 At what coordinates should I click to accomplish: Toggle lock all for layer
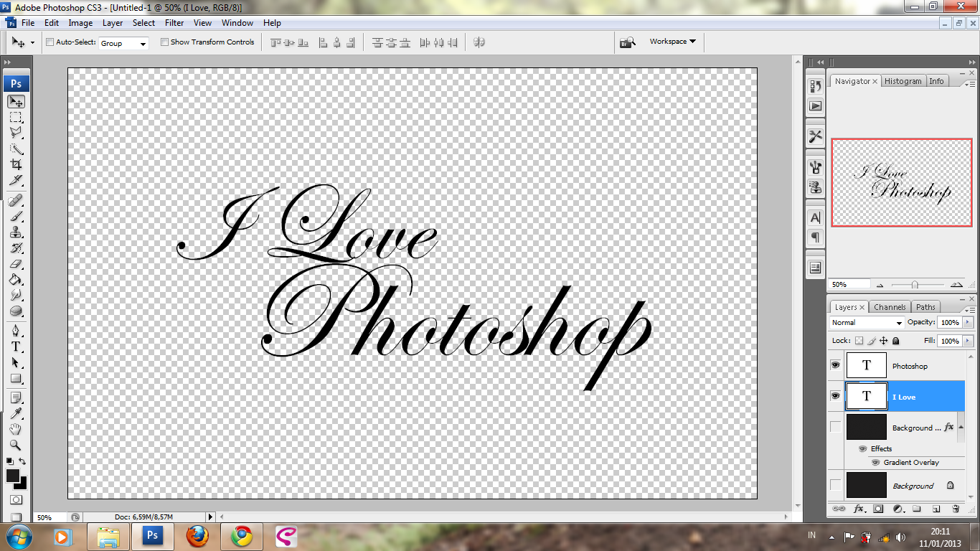896,341
